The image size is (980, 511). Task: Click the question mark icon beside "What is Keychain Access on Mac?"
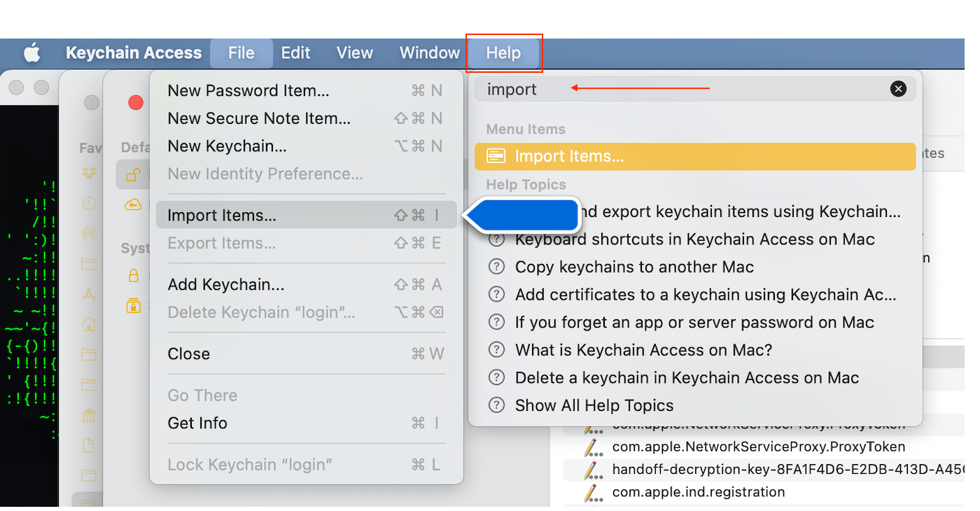pyautogui.click(x=497, y=349)
